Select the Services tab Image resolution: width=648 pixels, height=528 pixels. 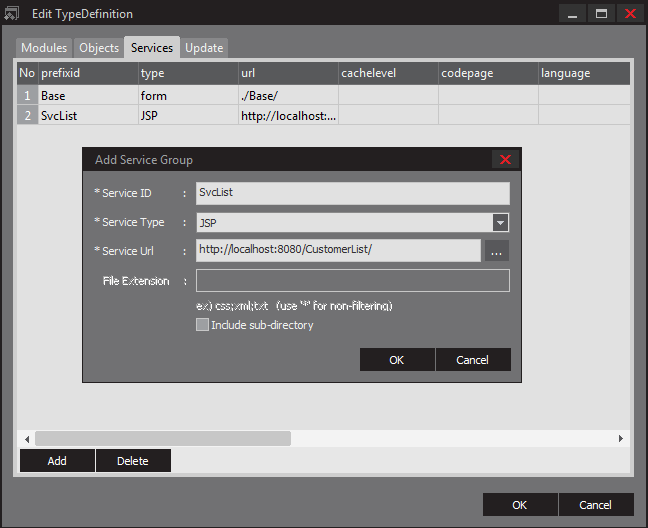click(152, 48)
